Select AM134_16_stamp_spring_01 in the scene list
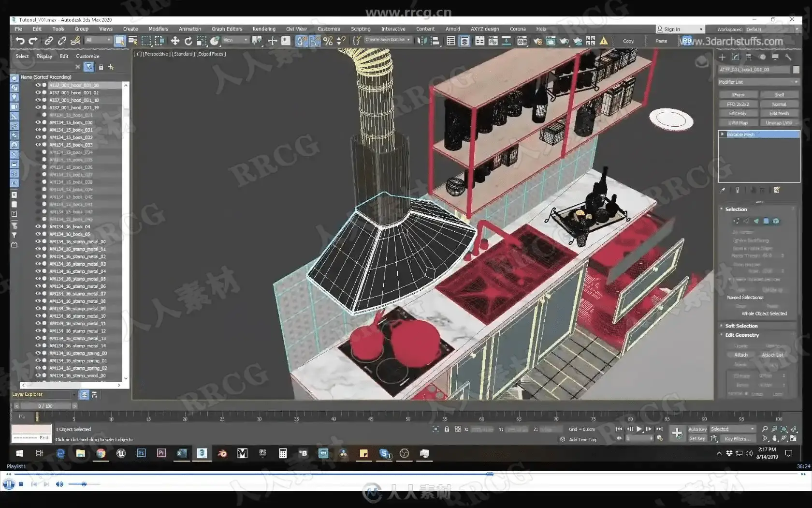This screenshot has width=812, height=508. coord(78,360)
